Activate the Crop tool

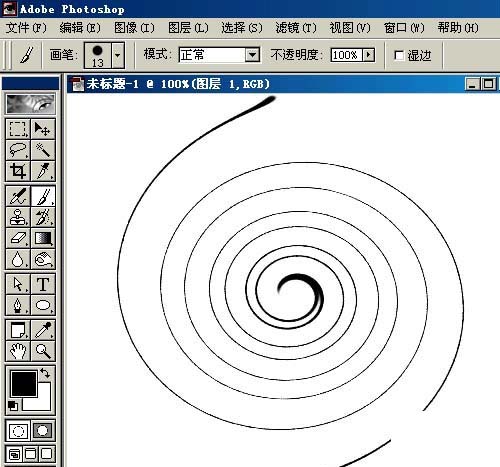[18, 171]
